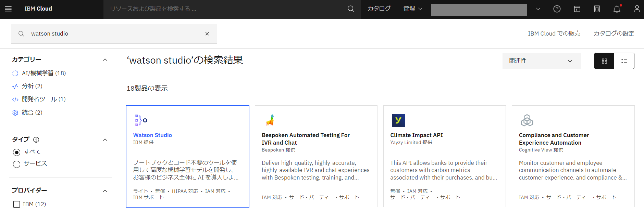The image size is (644, 211).
Task: Clear the watson studio search text
Action: [x=207, y=34]
